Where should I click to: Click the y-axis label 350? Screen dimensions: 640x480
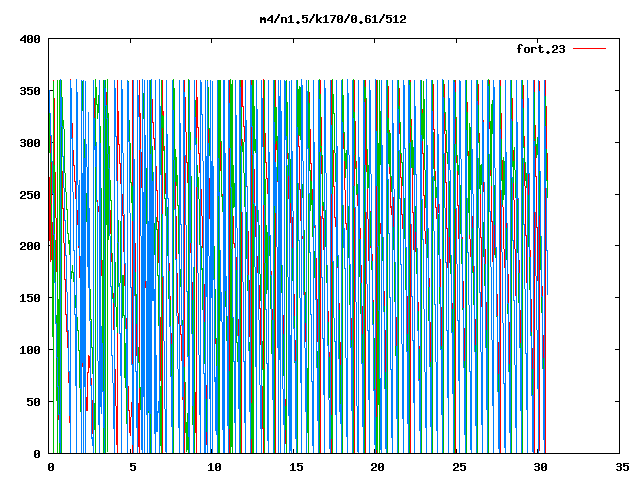click(x=30, y=91)
